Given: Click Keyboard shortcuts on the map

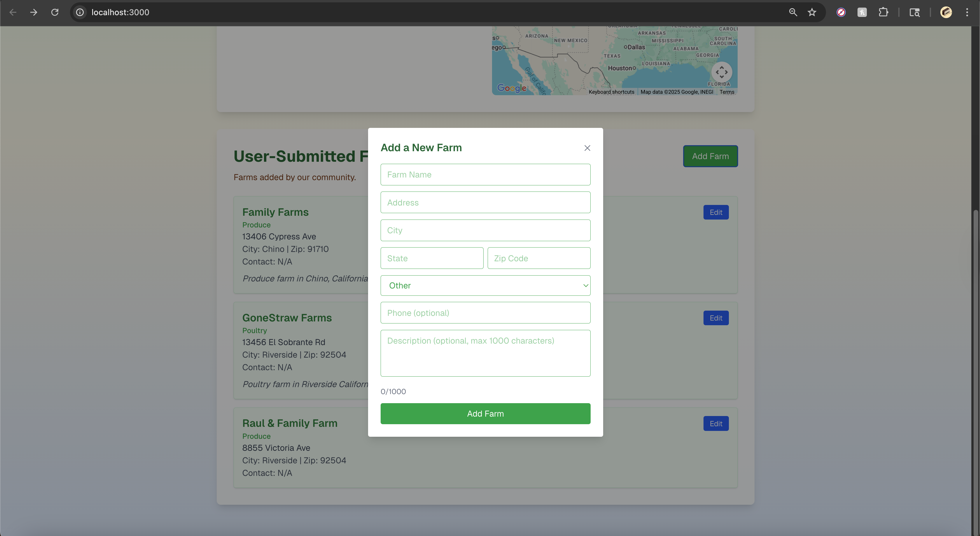Looking at the screenshot, I should (x=611, y=92).
